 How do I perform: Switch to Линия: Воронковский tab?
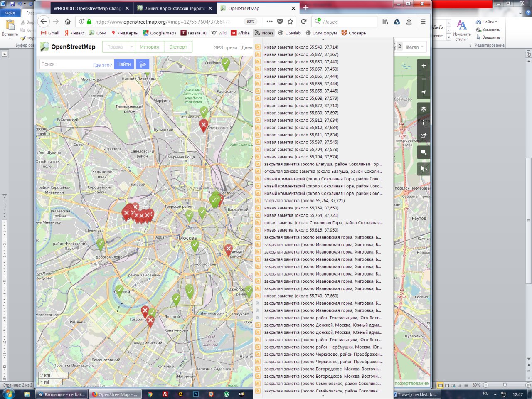coord(175,8)
